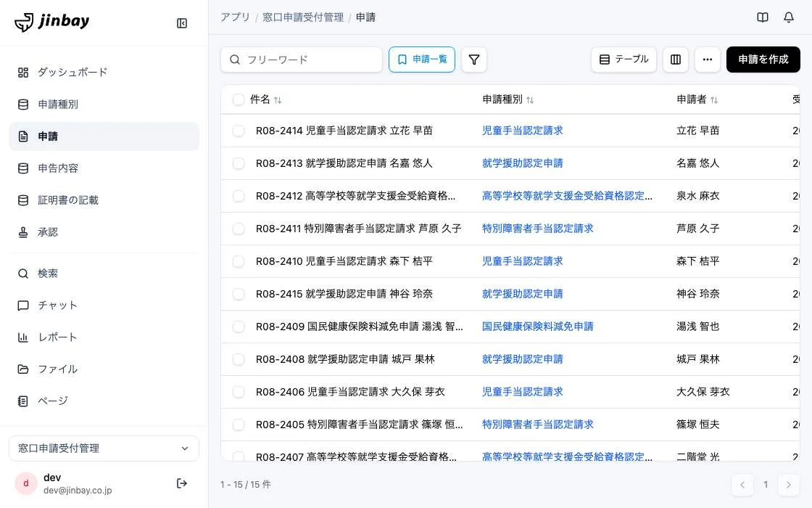Sort by 申請種別 column arrows
The image size is (812, 508).
[530, 100]
